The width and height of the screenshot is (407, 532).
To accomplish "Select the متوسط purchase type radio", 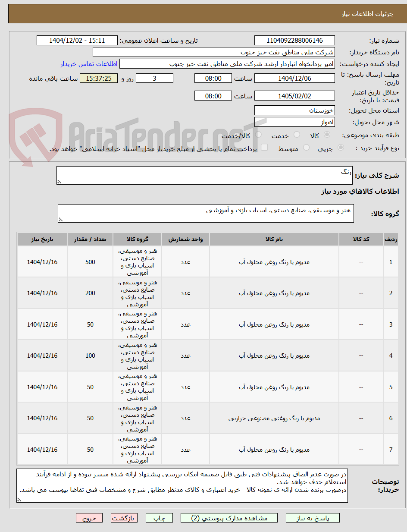I will tap(306, 148).
